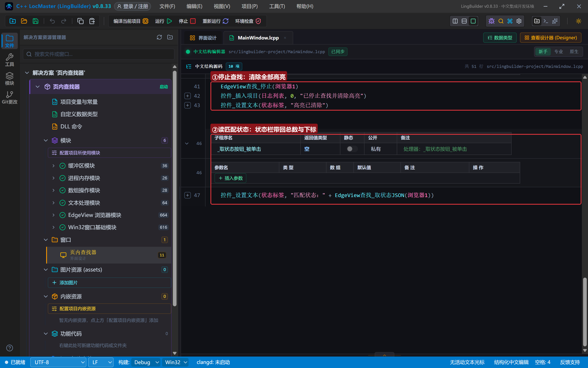Open the UTF-8 encoding dropdown
Viewport: 588px width, 368px height.
58,362
